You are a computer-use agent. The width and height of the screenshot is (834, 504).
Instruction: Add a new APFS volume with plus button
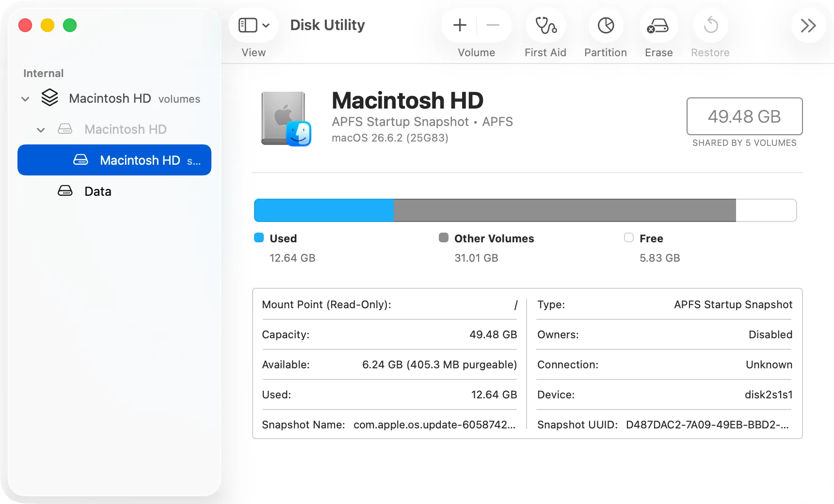click(x=460, y=25)
